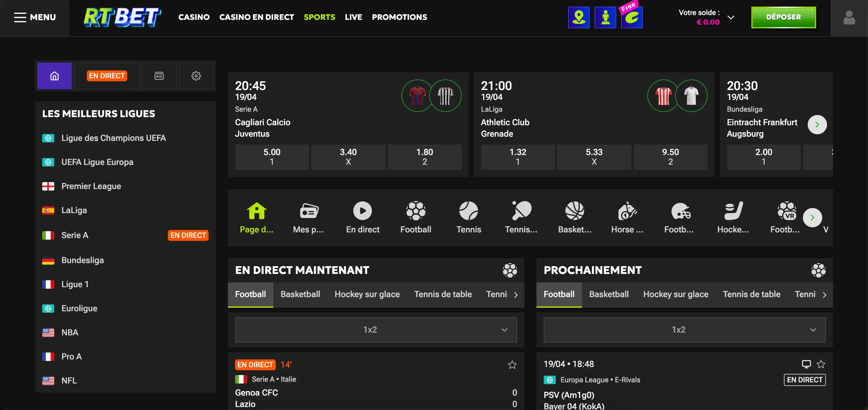This screenshot has height=410, width=868.
Task: Bet on Grenade win at 9.50
Action: 671,157
